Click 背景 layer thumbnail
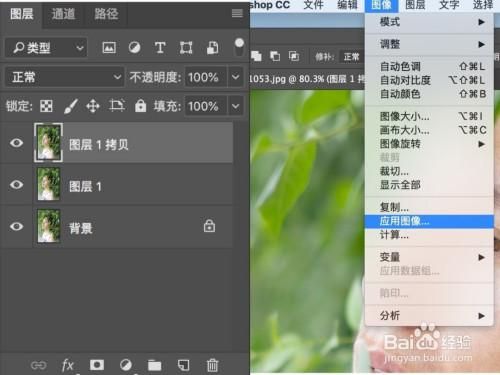Viewport: 500px width, 375px height. [49, 226]
